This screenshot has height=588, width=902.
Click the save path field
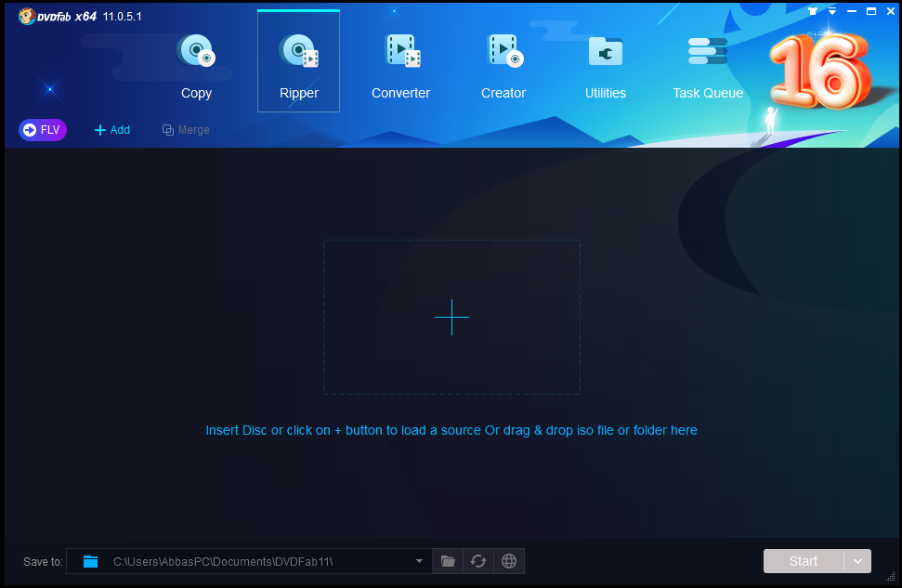[249, 562]
